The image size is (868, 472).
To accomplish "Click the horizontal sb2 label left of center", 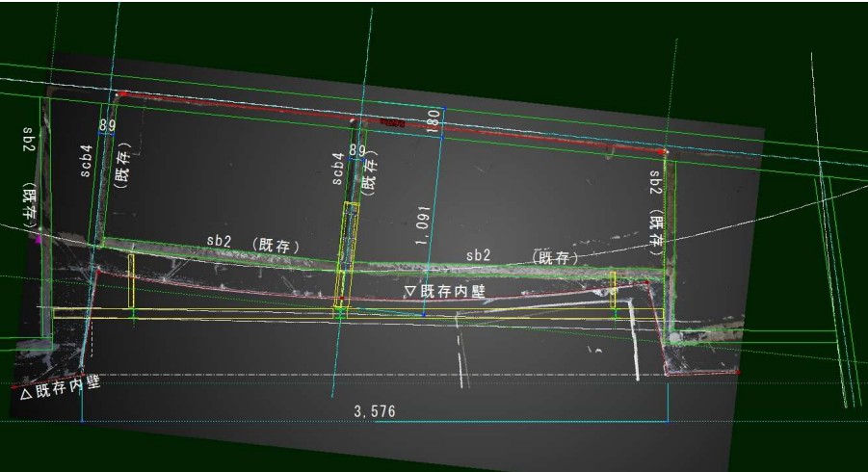I will pyautogui.click(x=219, y=241).
